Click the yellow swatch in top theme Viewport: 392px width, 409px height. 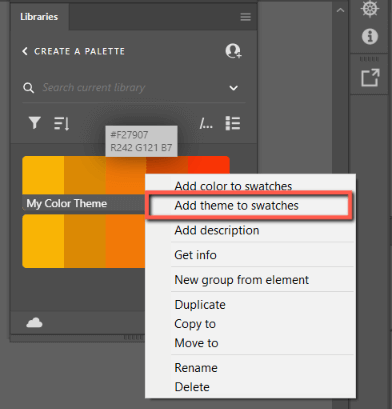(43, 175)
